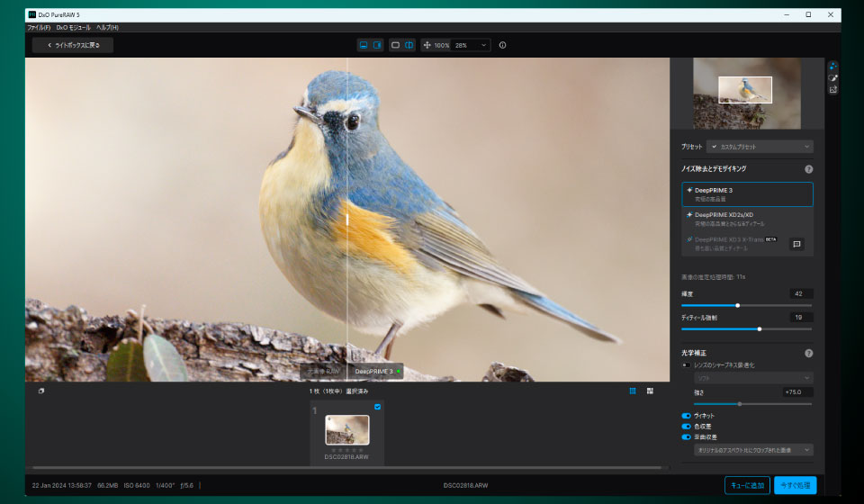Enable the lens sharpness optimization toggle
The height and width of the screenshot is (504, 864).
(686, 365)
